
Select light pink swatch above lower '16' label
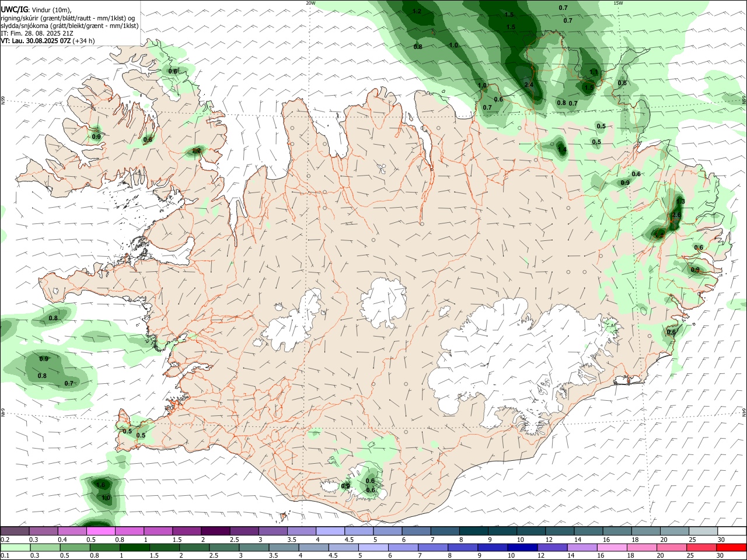point(612,548)
